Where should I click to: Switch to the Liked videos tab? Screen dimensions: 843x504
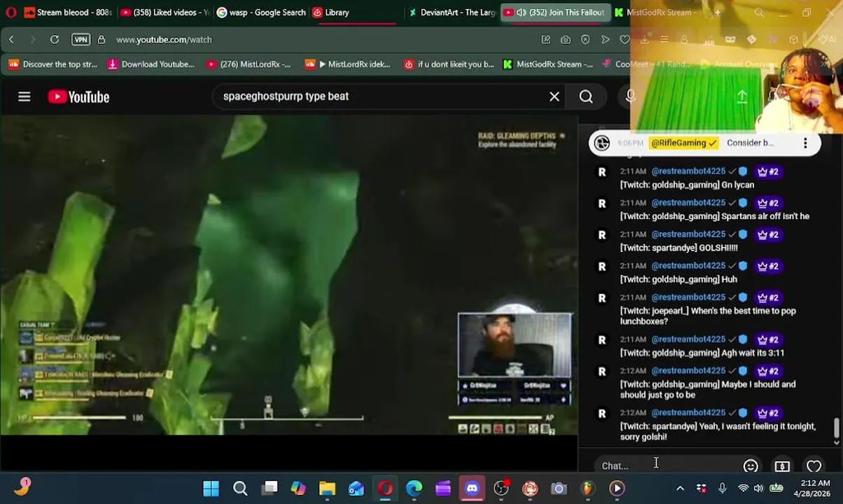click(165, 13)
